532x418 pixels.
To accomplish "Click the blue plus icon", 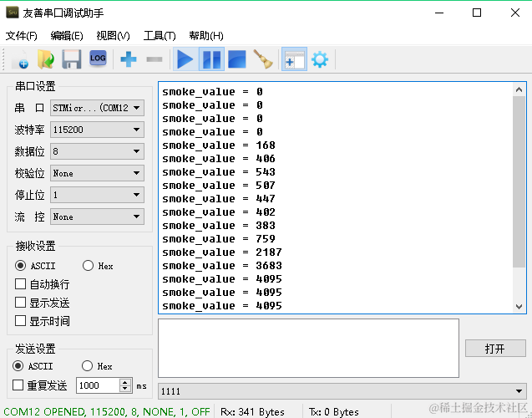I will coord(129,59).
